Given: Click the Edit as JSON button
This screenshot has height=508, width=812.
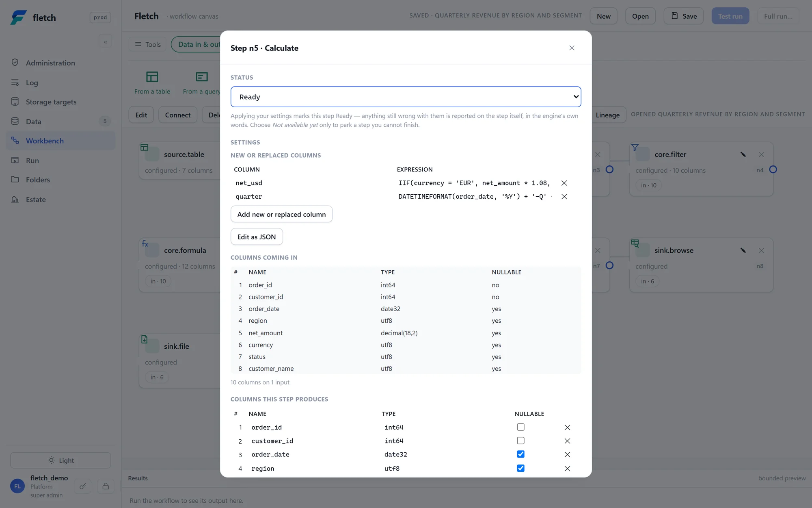Looking at the screenshot, I should (257, 237).
